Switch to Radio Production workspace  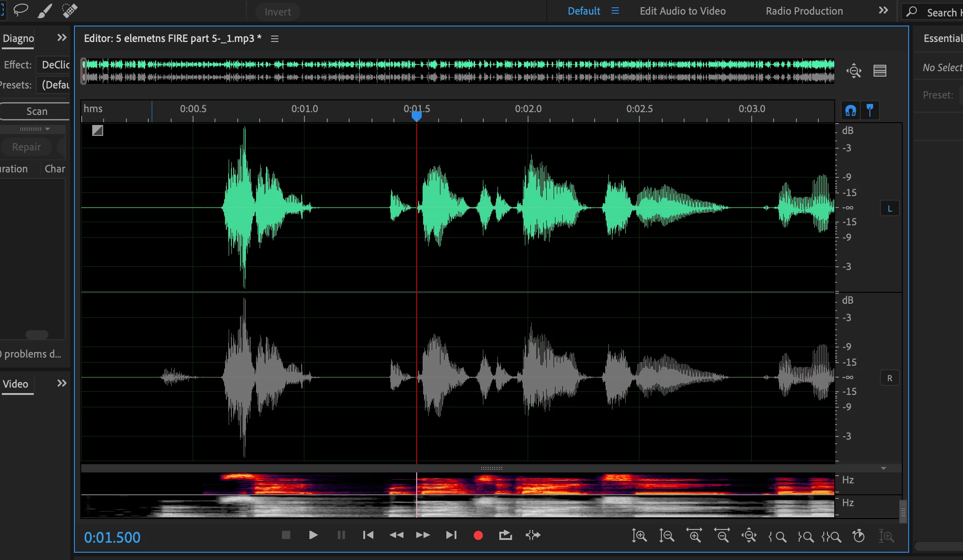tap(804, 11)
